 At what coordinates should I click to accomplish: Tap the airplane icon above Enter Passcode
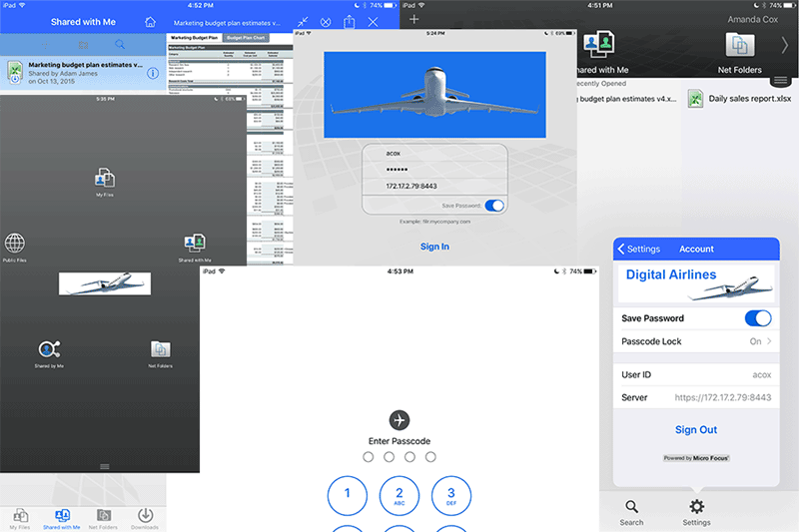click(399, 420)
